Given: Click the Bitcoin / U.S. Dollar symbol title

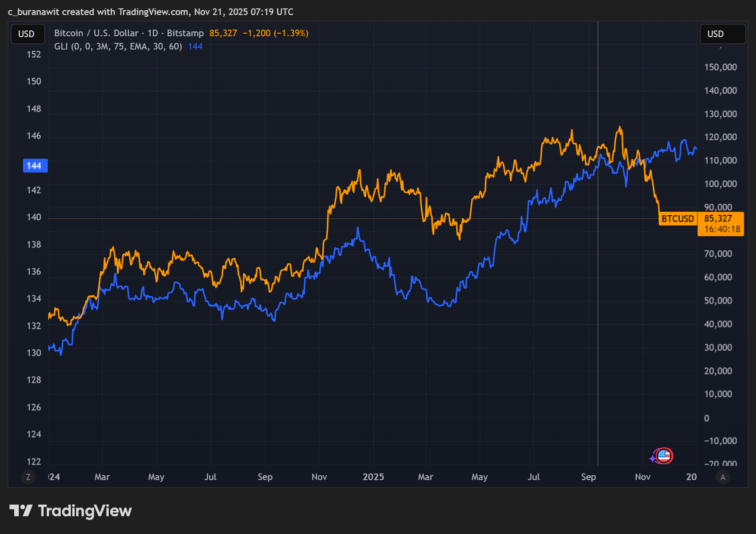Looking at the screenshot, I should tap(96, 33).
